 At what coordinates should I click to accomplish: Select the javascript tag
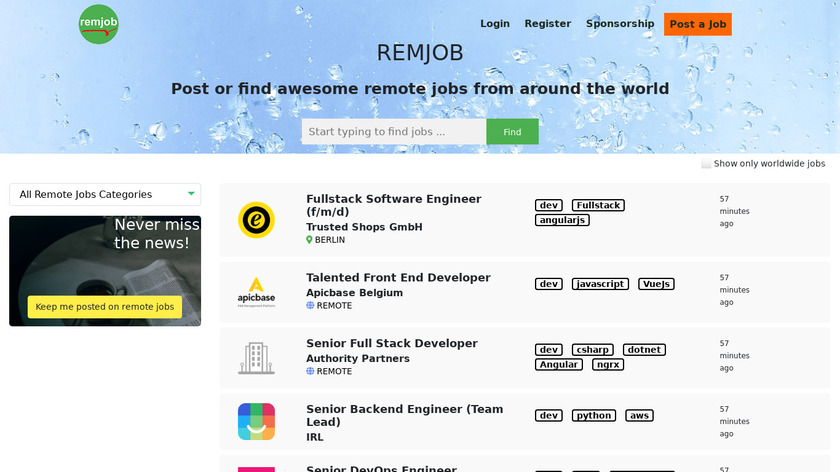click(600, 284)
